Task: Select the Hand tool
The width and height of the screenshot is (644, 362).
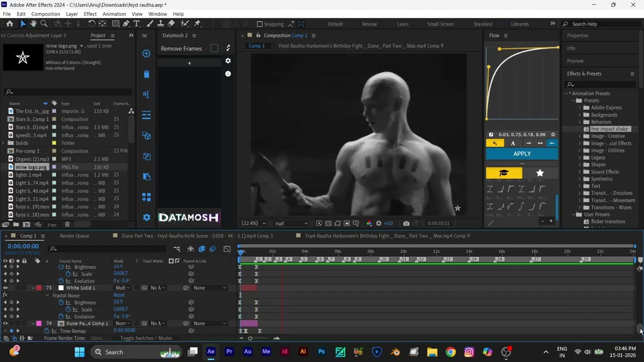Action: click(x=33, y=24)
